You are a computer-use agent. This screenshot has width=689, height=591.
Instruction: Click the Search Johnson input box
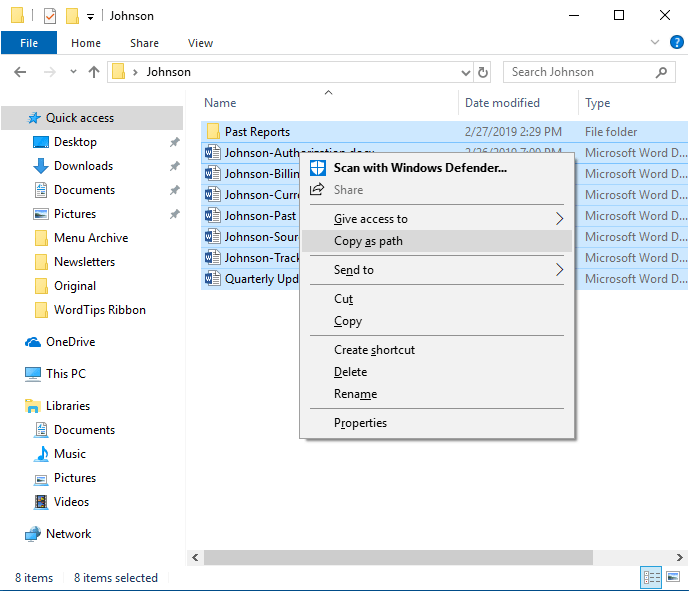[581, 72]
